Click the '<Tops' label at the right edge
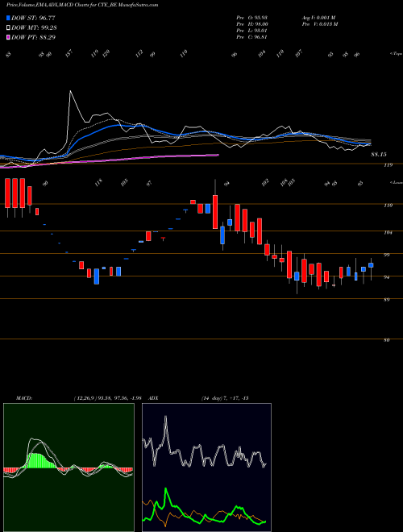Viewport: 403px width, 532px height. (396, 54)
